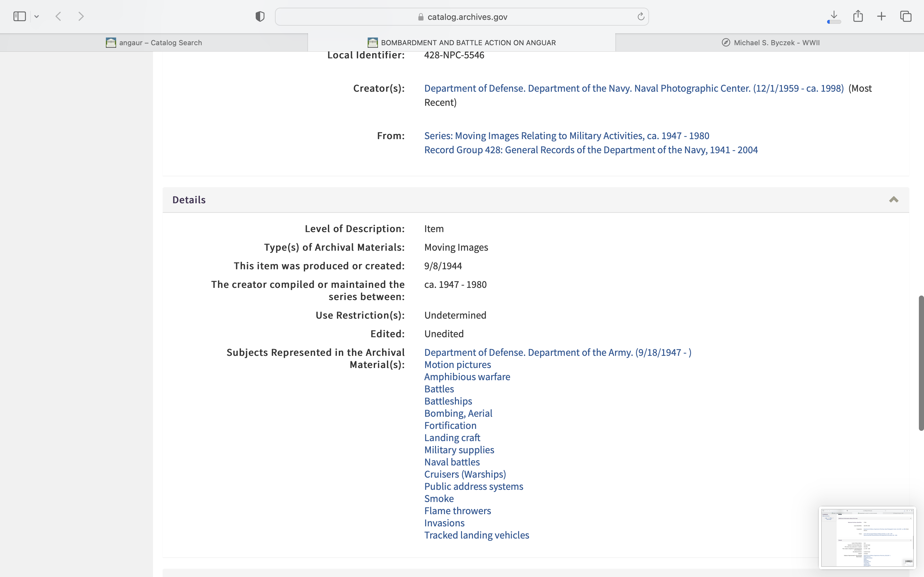Open the Share menu icon
924x577 pixels.
coord(858,16)
